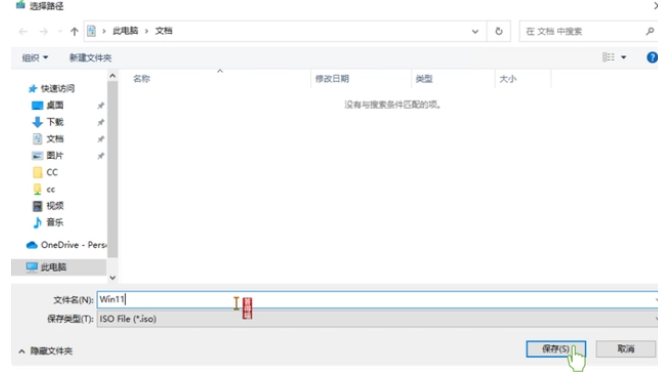Click sidebar scrollbar up arrow
658x379 pixels.
pos(112,76)
